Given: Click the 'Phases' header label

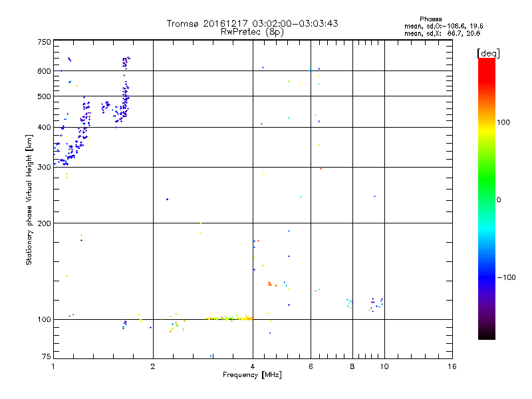Looking at the screenshot, I should tap(430, 19).
